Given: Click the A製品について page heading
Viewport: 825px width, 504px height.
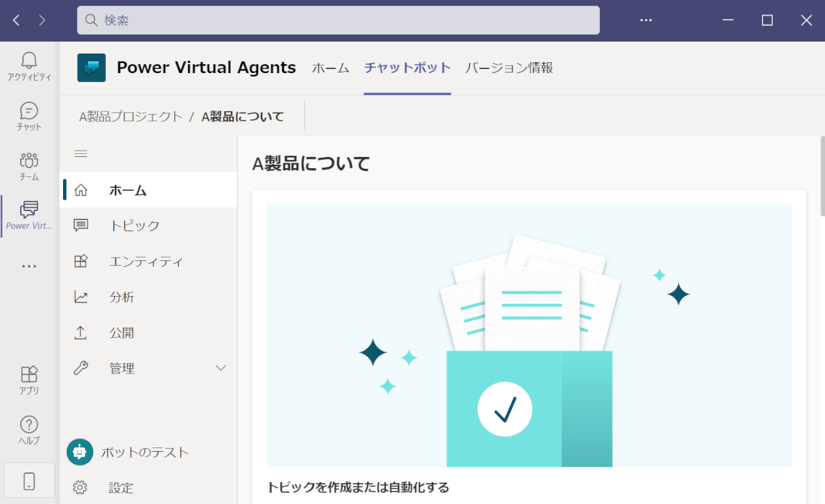Looking at the screenshot, I should pyautogui.click(x=311, y=164).
